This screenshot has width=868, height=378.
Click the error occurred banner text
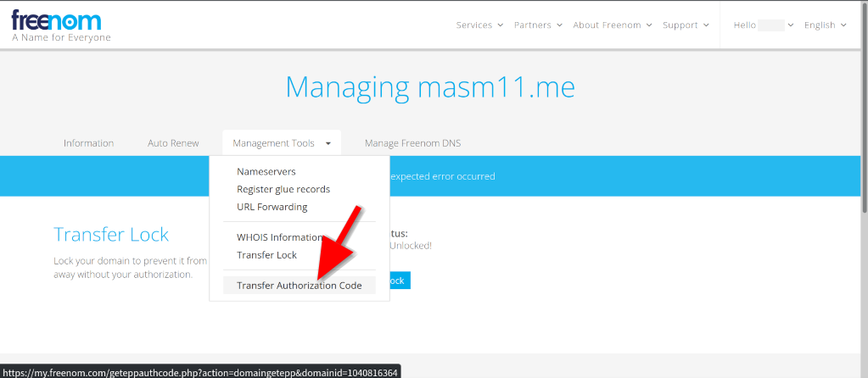(442, 176)
